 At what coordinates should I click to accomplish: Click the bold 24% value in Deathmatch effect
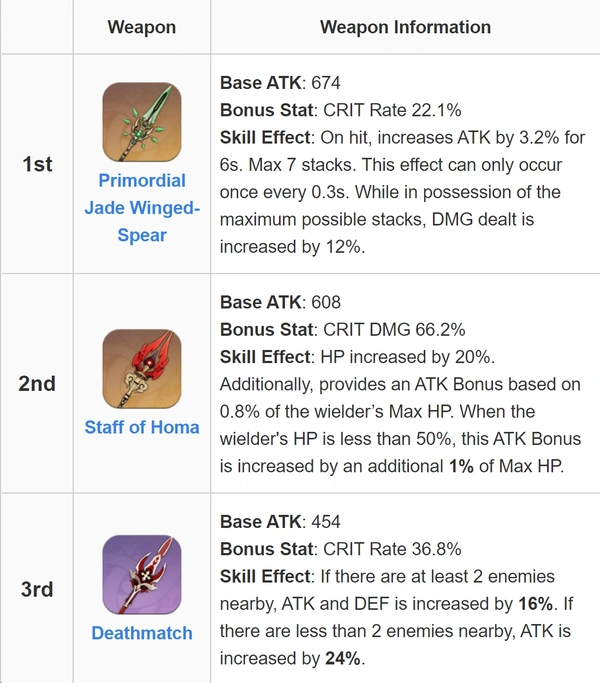[x=342, y=659]
